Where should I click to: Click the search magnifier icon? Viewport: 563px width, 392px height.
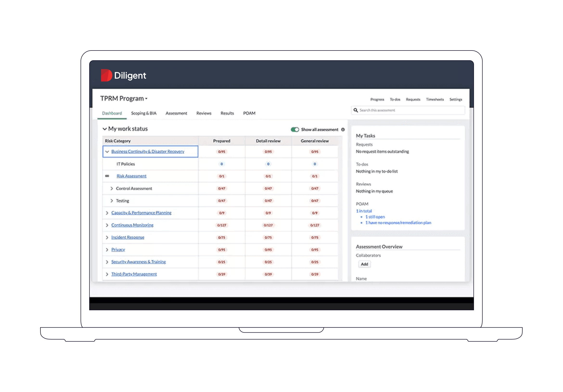click(355, 110)
